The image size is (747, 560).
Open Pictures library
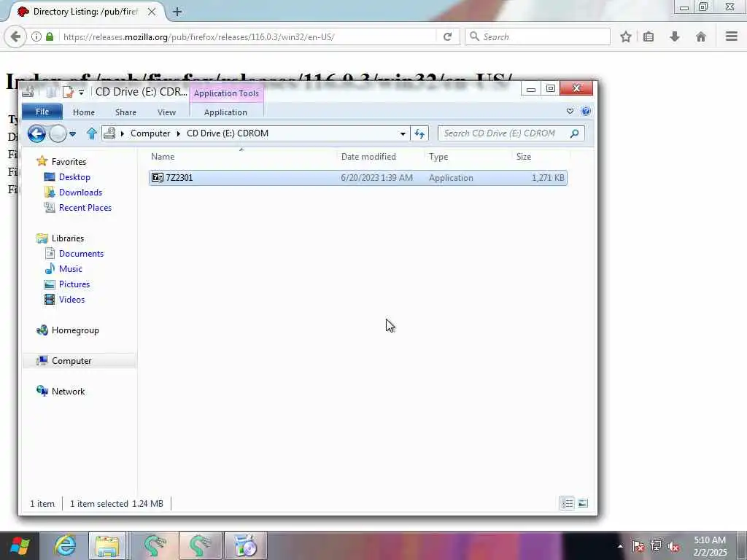[x=74, y=284]
